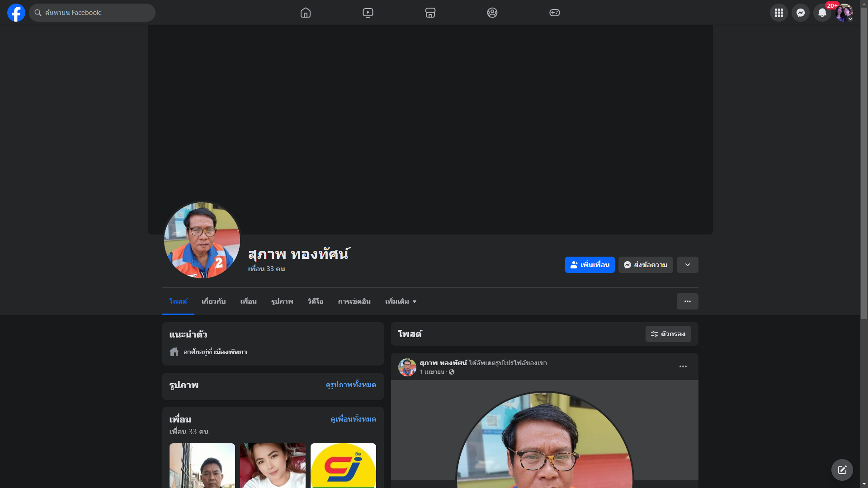
Task: Click the floating new message compose icon
Action: coord(842,470)
